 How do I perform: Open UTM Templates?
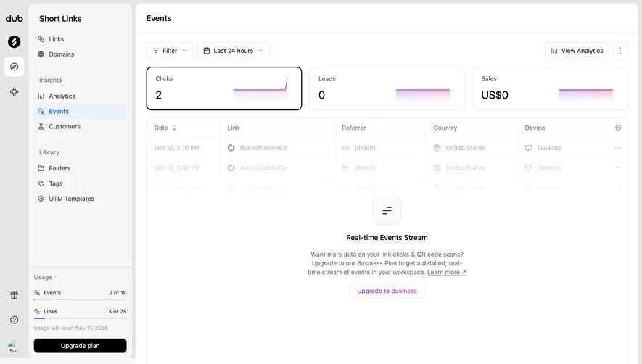[81, 199]
